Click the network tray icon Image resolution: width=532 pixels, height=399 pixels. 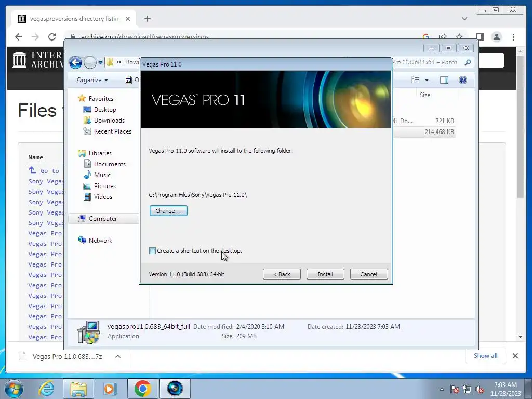[x=467, y=389]
